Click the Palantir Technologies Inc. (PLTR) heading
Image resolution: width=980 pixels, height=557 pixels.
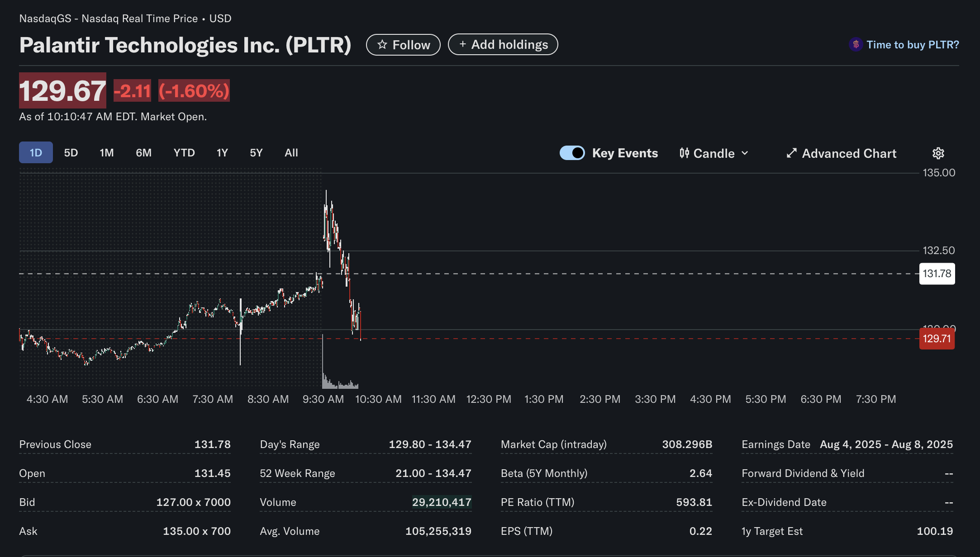coord(185,45)
